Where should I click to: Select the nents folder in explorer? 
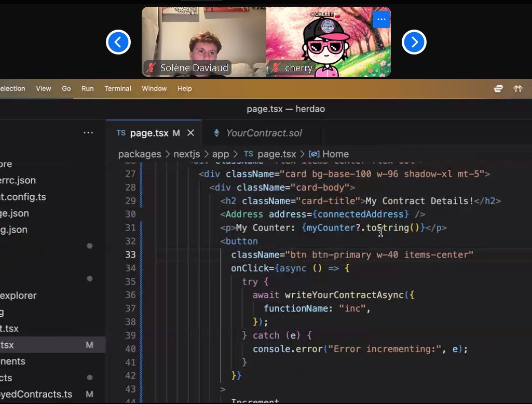point(12,361)
